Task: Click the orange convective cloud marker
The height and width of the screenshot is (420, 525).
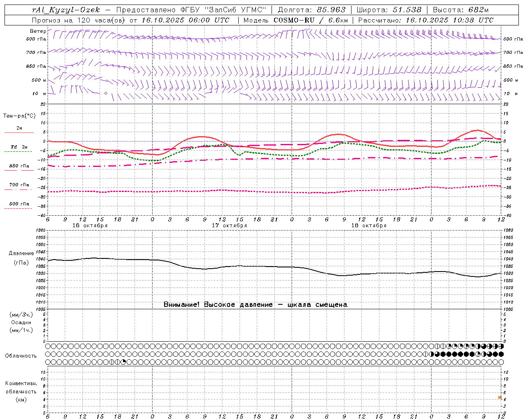Action: click(500, 397)
